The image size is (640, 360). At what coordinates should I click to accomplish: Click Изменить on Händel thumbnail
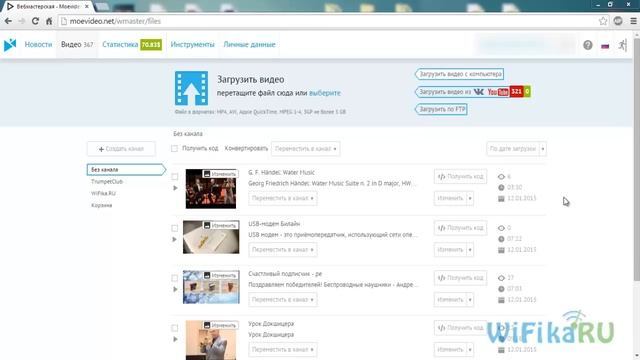tap(220, 174)
